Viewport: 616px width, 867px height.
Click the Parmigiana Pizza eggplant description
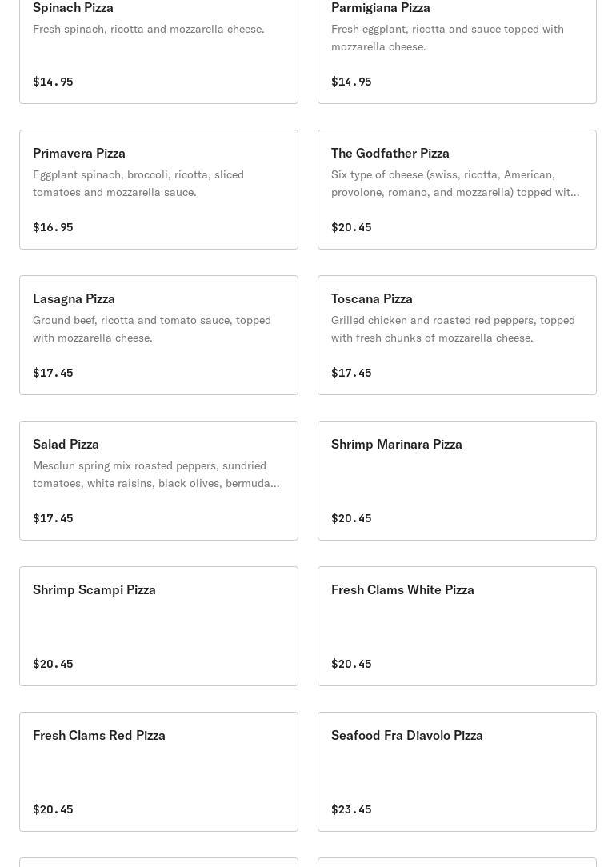click(447, 38)
